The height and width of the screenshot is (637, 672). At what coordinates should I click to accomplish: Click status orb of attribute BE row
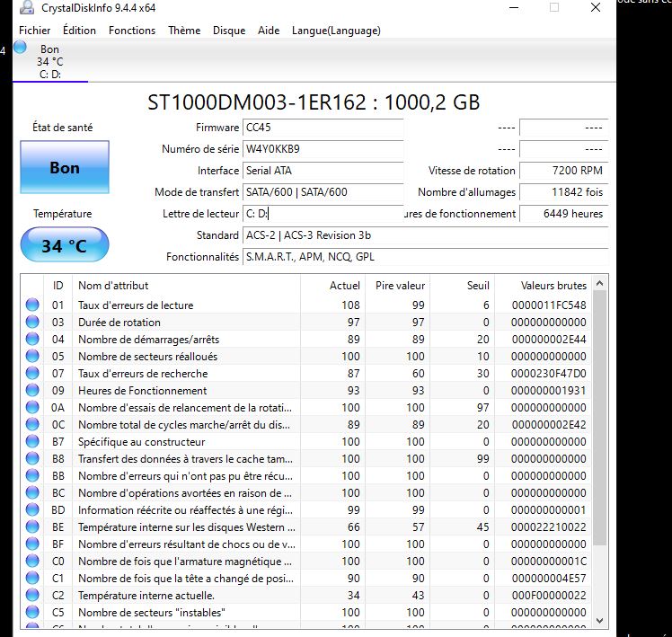[32, 526]
